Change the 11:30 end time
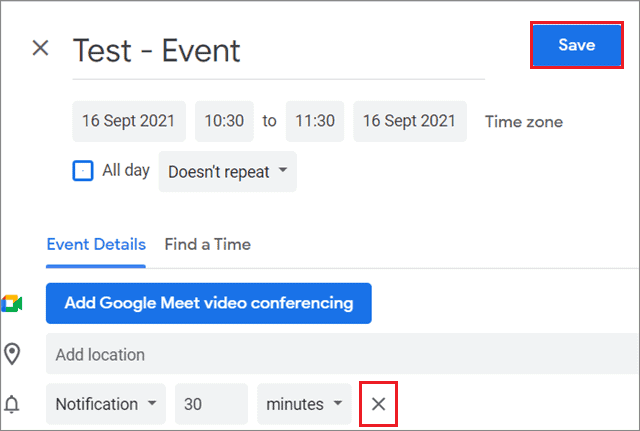The height and width of the screenshot is (431, 640). 315,121
